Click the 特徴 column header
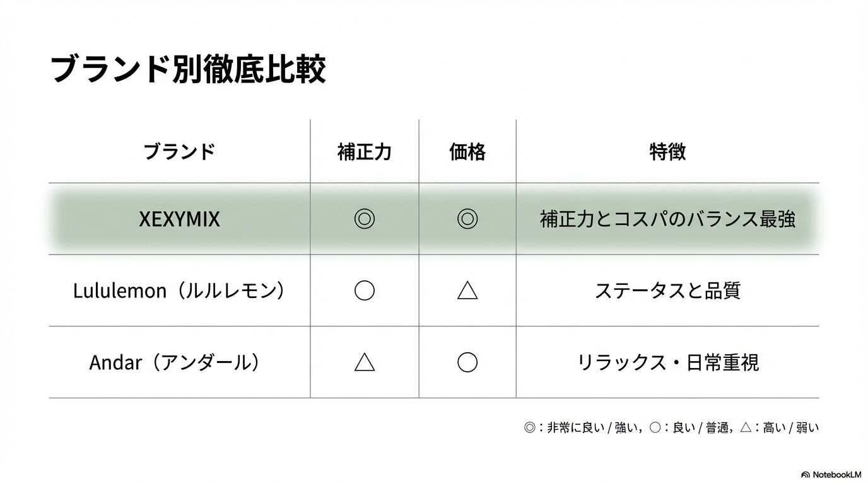The height and width of the screenshot is (484, 868). 667,152
